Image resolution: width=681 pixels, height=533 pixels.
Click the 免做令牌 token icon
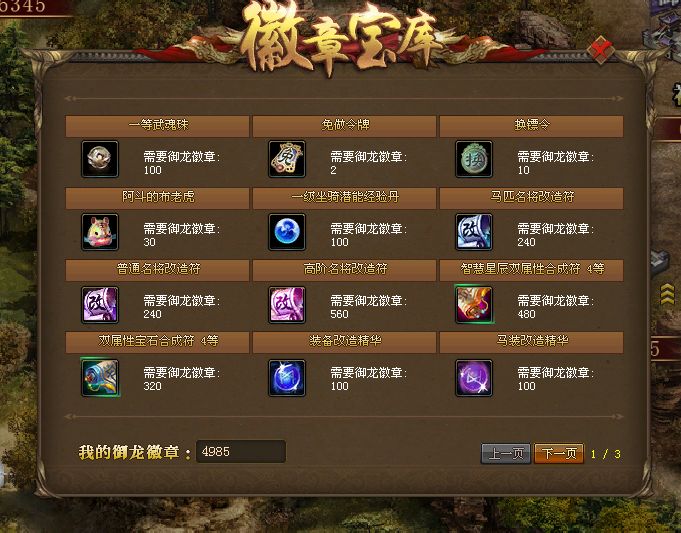(x=287, y=159)
